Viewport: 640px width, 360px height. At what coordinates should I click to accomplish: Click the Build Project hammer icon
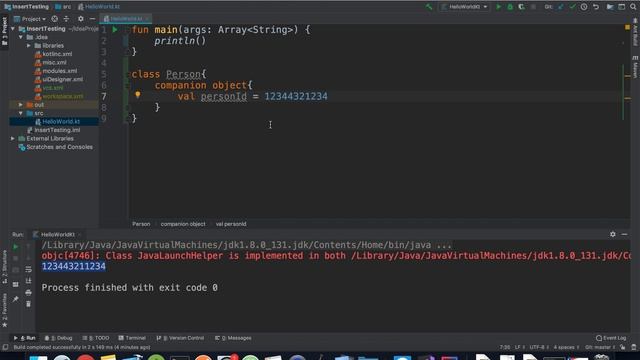[429, 7]
